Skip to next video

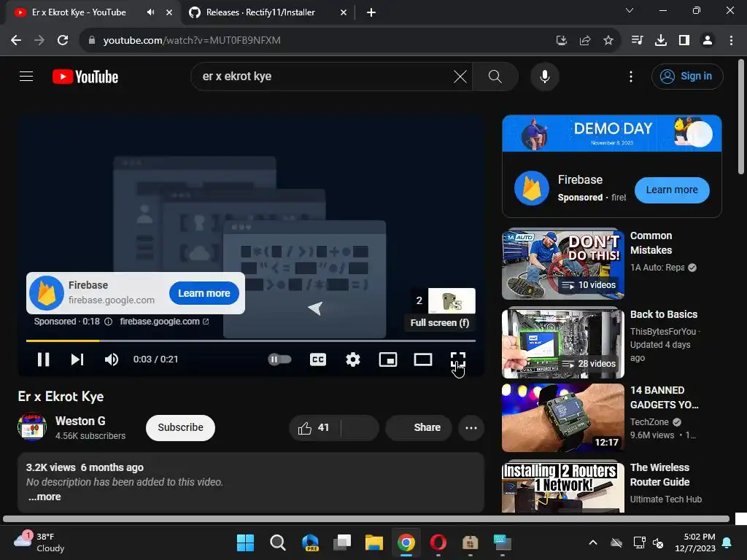tap(77, 359)
